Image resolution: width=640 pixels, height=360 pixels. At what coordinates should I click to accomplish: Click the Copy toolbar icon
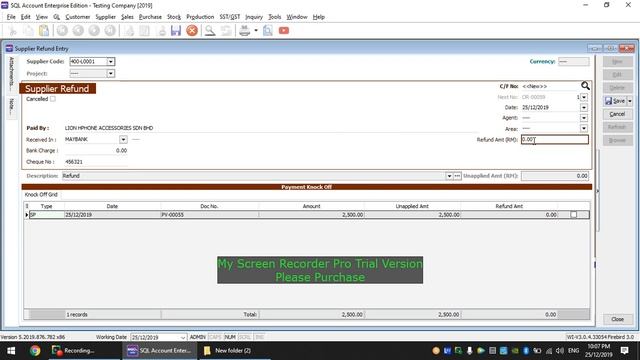tap(28, 31)
